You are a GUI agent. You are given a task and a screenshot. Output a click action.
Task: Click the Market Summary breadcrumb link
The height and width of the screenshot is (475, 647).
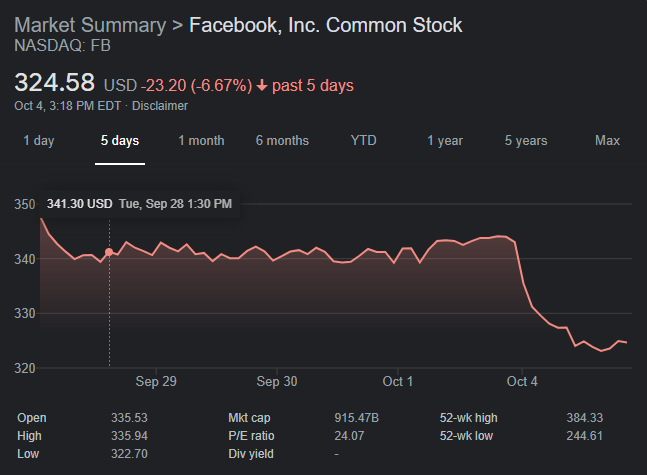(x=89, y=25)
